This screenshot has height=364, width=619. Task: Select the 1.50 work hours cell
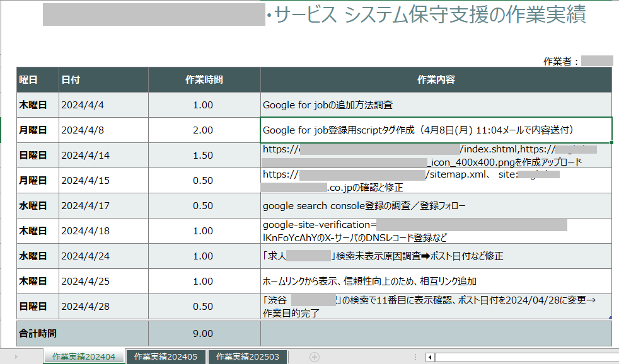[204, 156]
